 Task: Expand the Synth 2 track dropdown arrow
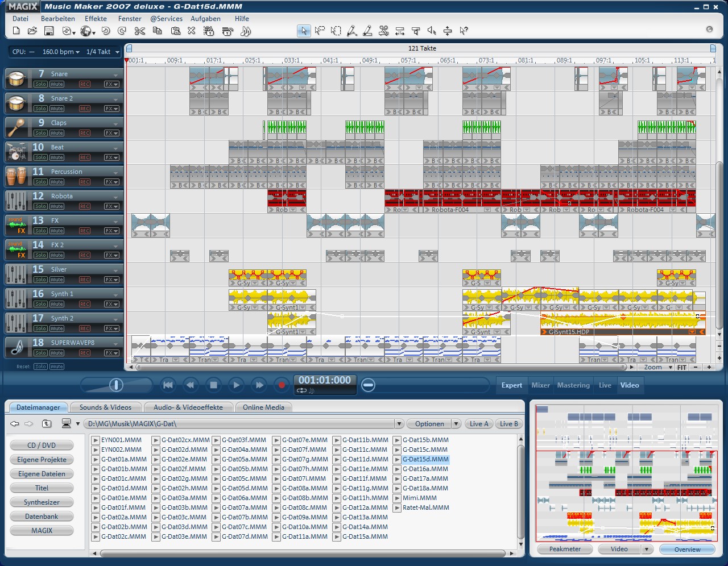pos(115,319)
